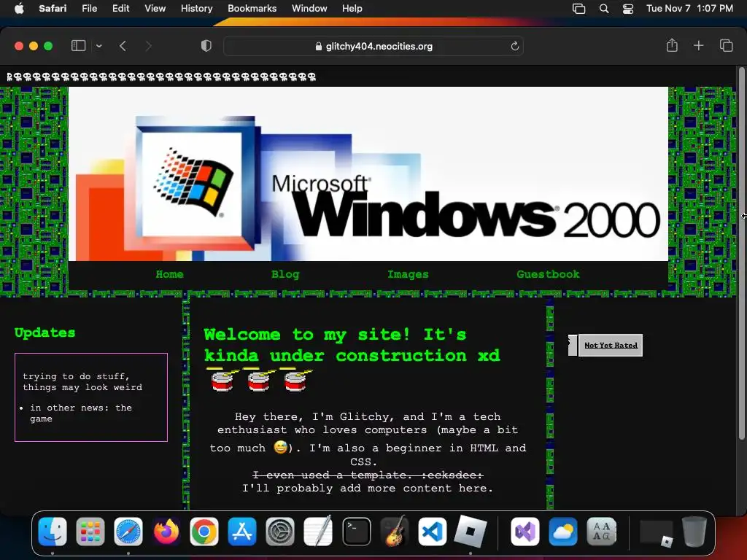Open the Help menu
Image resolution: width=747 pixels, height=560 pixels.
352,8
